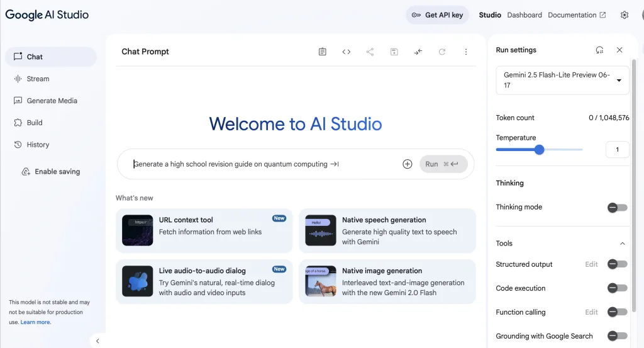This screenshot has width=644, height=348.
Task: Collapse the left sidebar chevron
Action: coord(97,340)
